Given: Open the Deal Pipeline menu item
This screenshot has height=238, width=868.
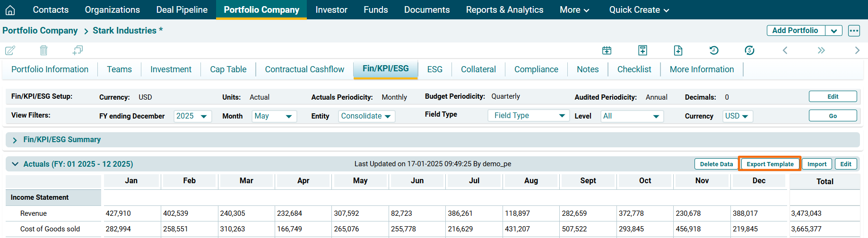Looking at the screenshot, I should pyautogui.click(x=182, y=10).
